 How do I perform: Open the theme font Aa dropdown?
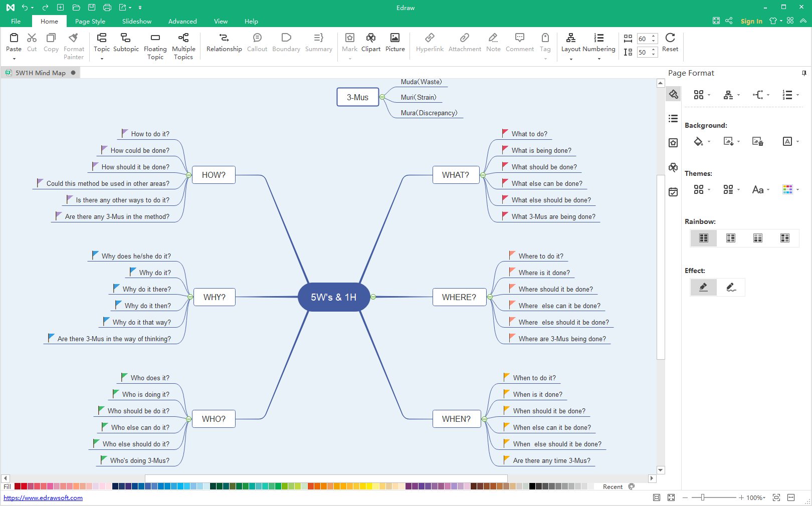(x=760, y=190)
